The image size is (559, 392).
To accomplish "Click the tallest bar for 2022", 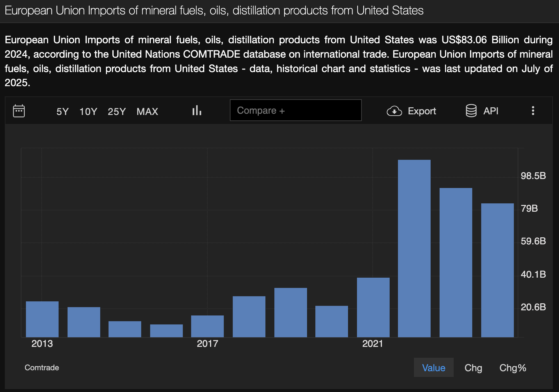I will click(x=414, y=249).
